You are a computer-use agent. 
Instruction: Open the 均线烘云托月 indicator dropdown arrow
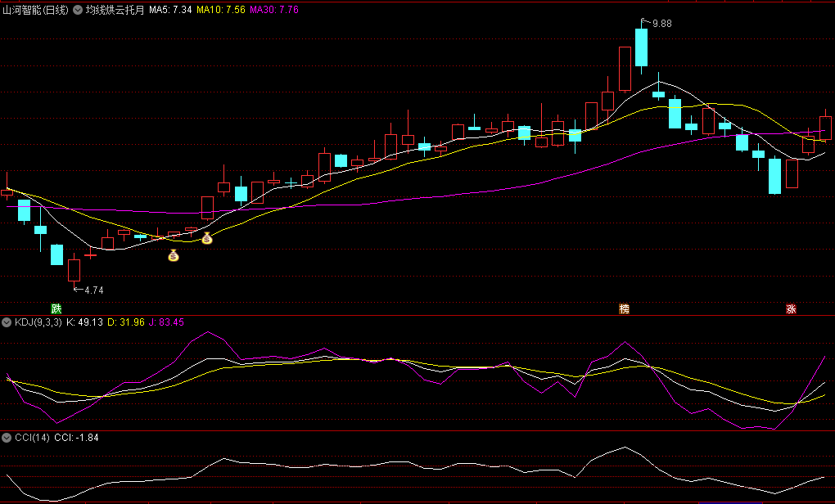coord(79,11)
